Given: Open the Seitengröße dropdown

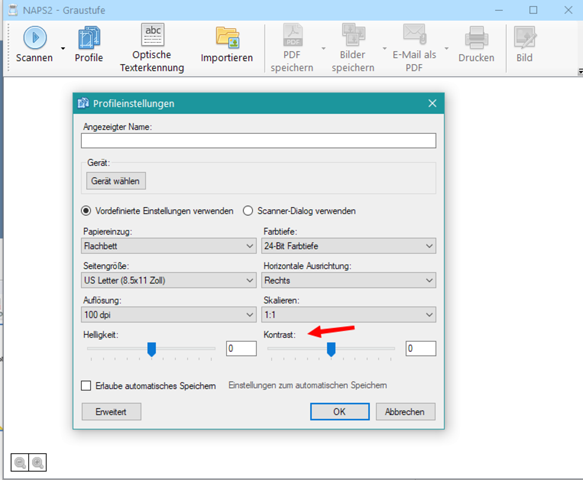Looking at the screenshot, I should (x=169, y=280).
